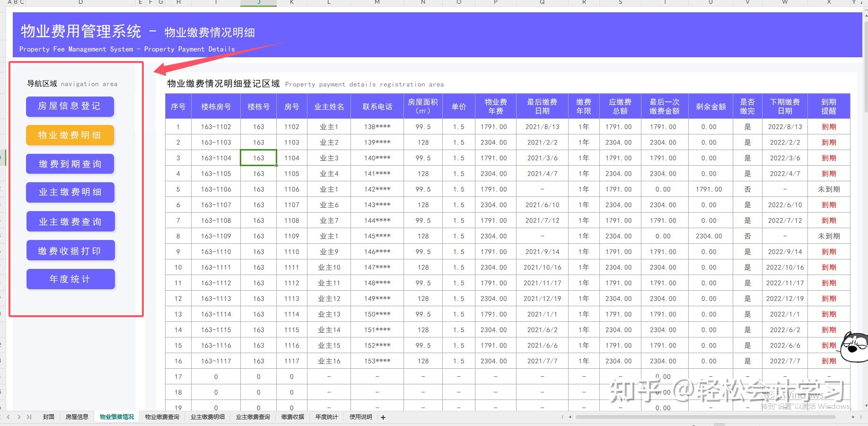Open the 业主缴费查询 sheet tab
The width and height of the screenshot is (868, 426).
[x=253, y=417]
